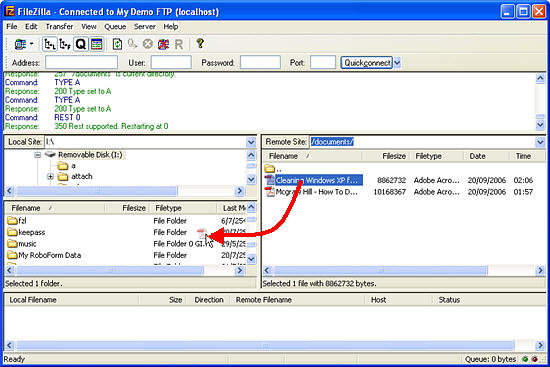Click remote file list horizontal scroll right arrow
The image size is (550, 367).
540,270
